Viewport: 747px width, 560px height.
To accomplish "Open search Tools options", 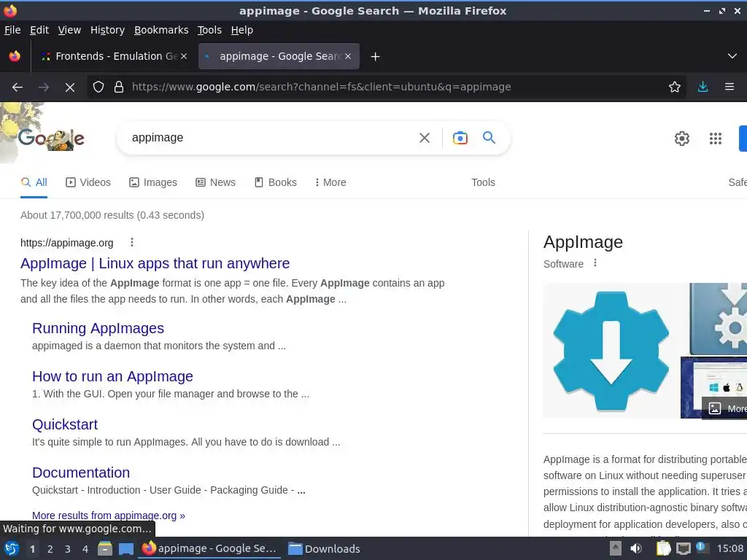I will (483, 182).
